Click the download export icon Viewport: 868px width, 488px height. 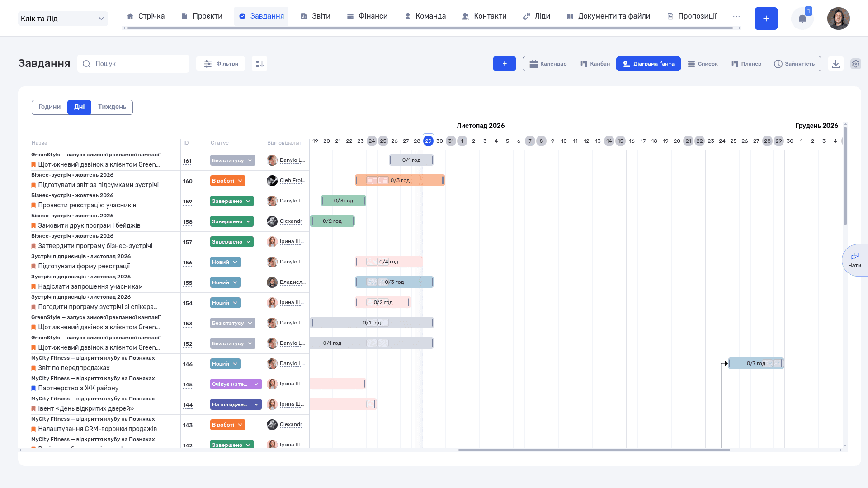pyautogui.click(x=836, y=64)
